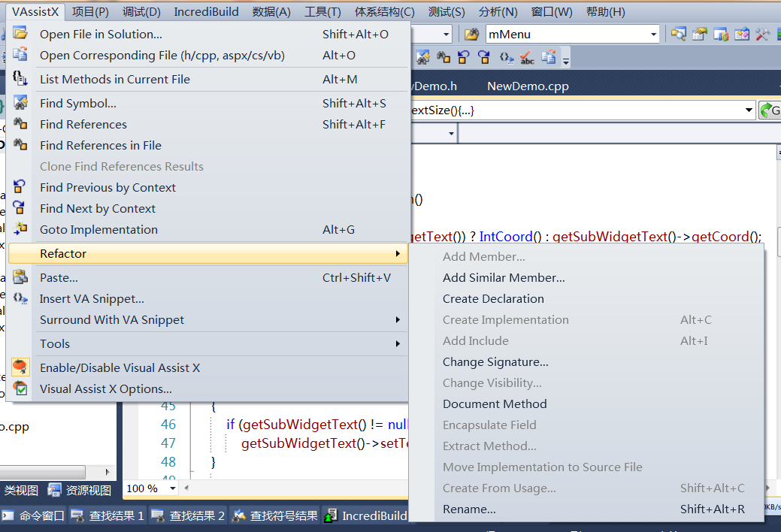The height and width of the screenshot is (532, 781).
Task: Click the green Go button next to the context field
Action: tap(770, 110)
